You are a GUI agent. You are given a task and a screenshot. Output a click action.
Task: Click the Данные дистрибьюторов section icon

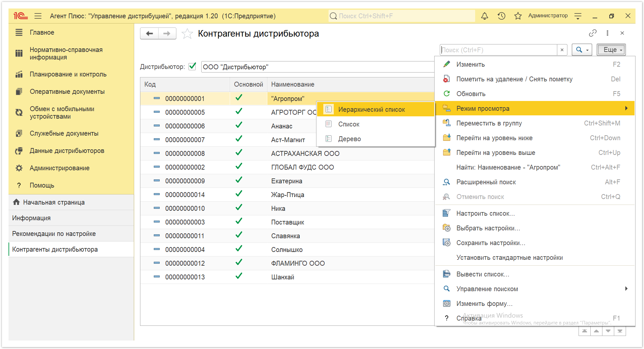[19, 151]
